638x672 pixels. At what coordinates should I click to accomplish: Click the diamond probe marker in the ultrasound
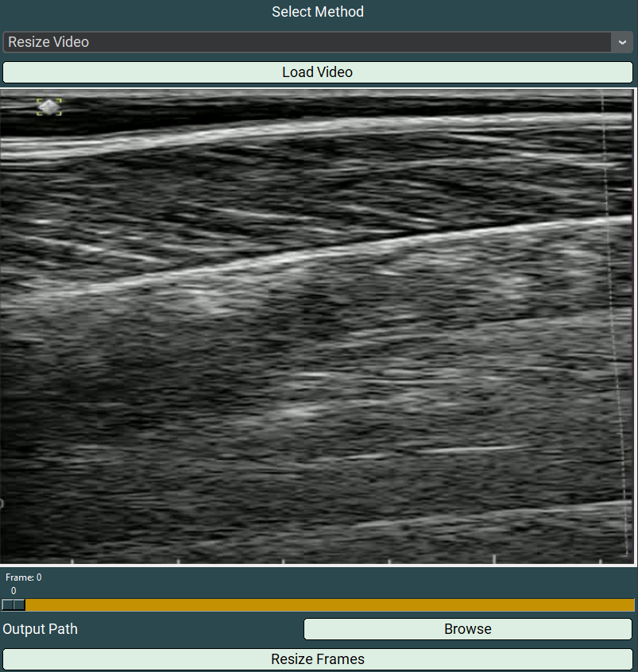pos(48,106)
